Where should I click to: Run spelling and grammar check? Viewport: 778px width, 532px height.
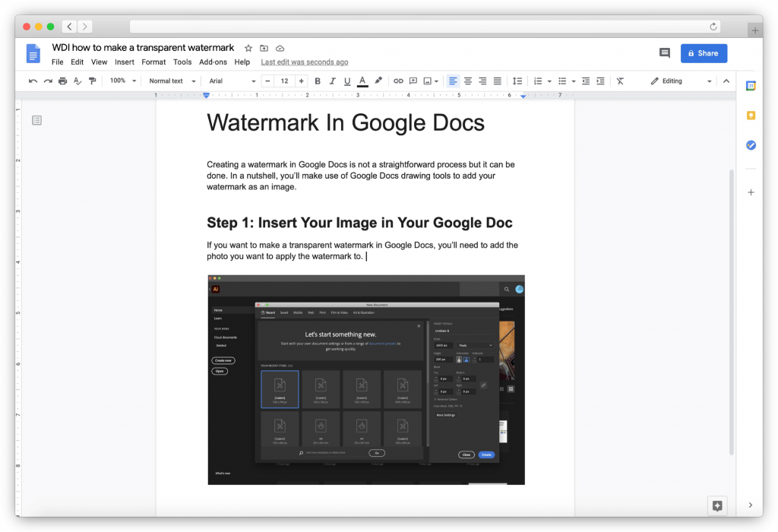coord(78,81)
